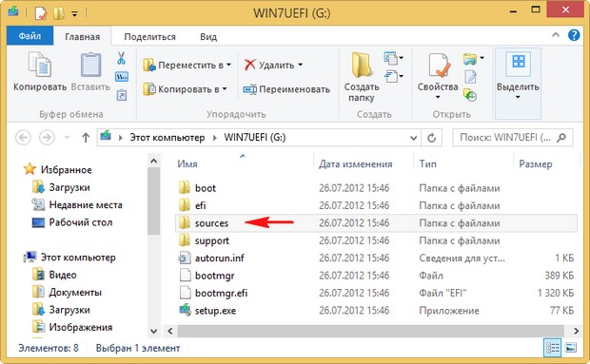The height and width of the screenshot is (364, 590).
Task: Click the search box 'Поиск: WIN7UEFI'
Action: tap(513, 138)
